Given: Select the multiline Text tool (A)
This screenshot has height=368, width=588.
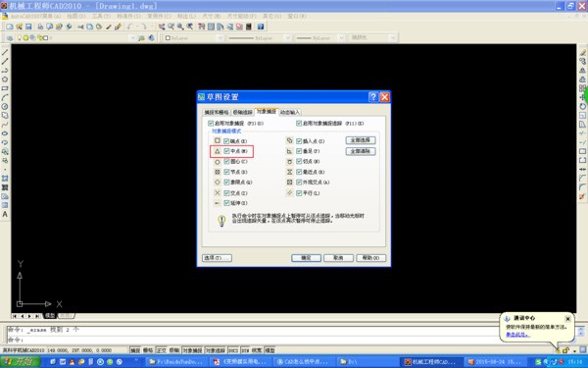Looking at the screenshot, I should [5, 214].
